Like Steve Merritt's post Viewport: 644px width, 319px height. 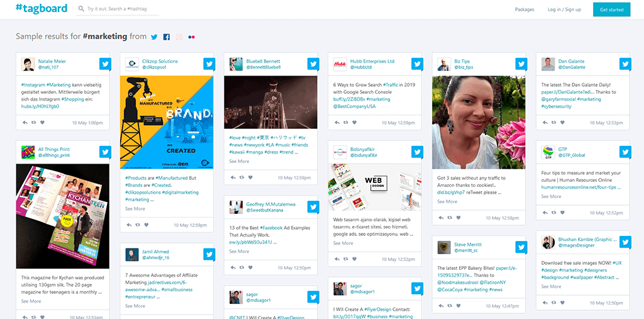(x=458, y=306)
